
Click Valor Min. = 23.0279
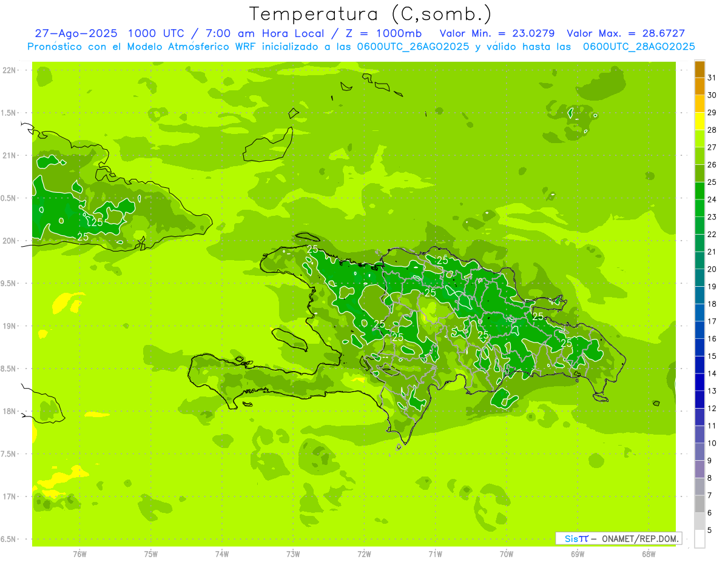point(497,33)
